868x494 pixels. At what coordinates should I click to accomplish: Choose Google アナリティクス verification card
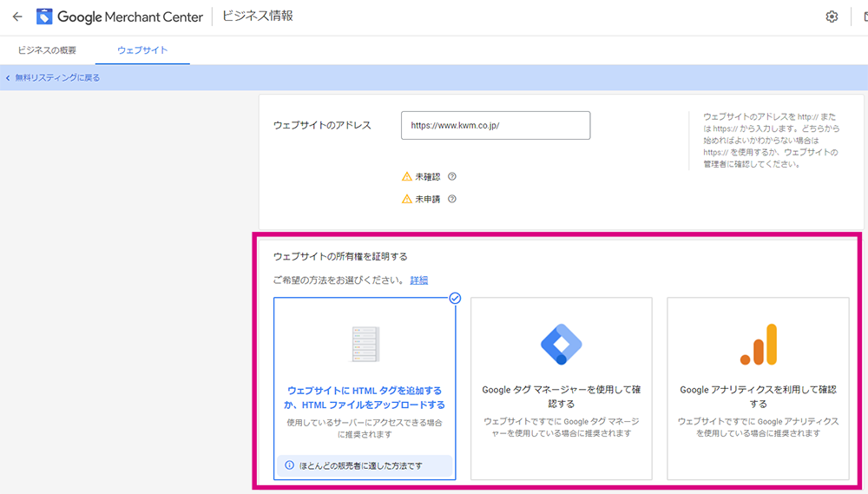[758, 388]
